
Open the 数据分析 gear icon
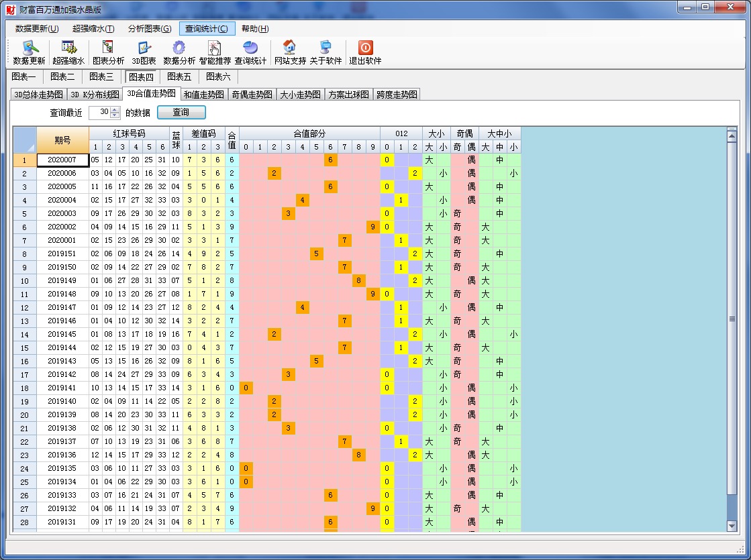(x=179, y=48)
